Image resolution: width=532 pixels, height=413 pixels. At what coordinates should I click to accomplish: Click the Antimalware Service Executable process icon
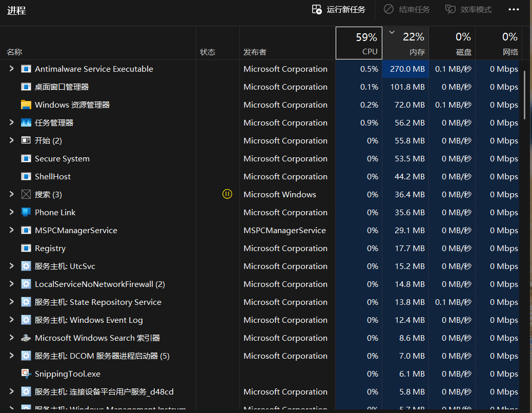(x=26, y=69)
